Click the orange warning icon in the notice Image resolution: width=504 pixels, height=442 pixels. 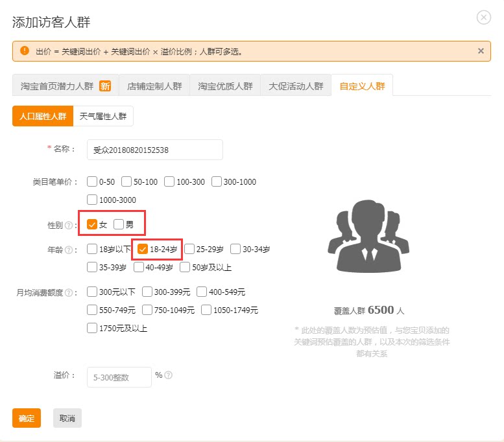coord(25,51)
